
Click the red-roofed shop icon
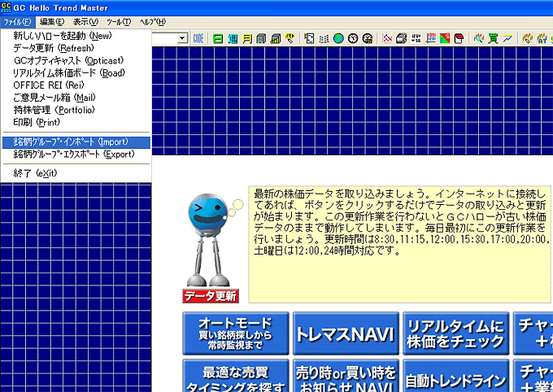(459, 38)
